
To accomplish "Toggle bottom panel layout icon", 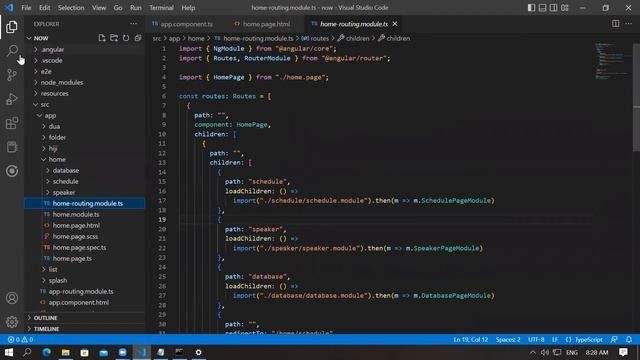I will [542, 8].
